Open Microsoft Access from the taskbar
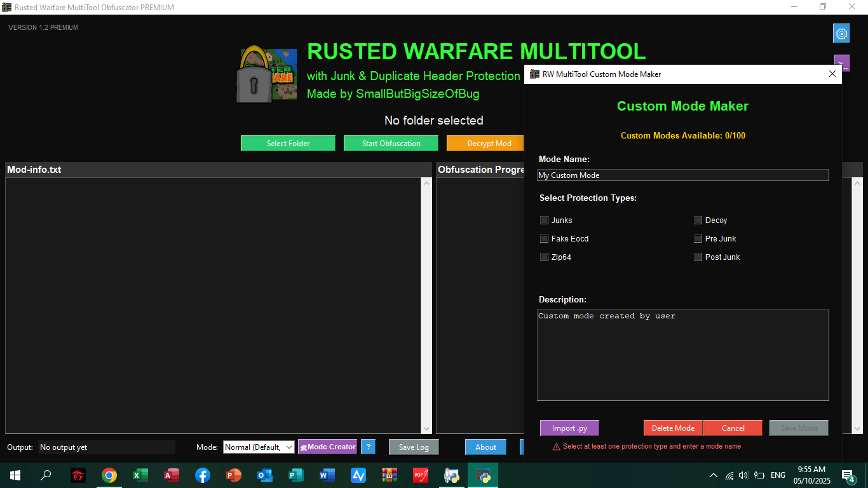 [x=172, y=475]
